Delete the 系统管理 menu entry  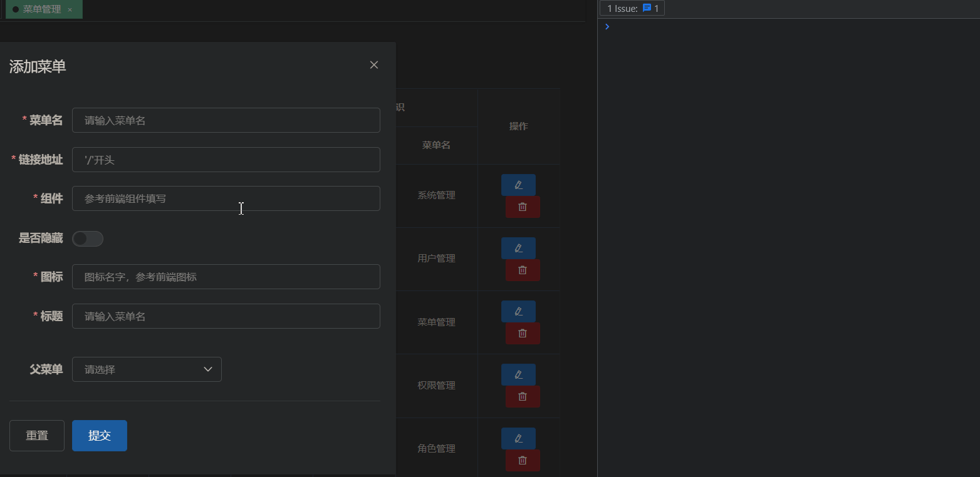[x=523, y=207]
